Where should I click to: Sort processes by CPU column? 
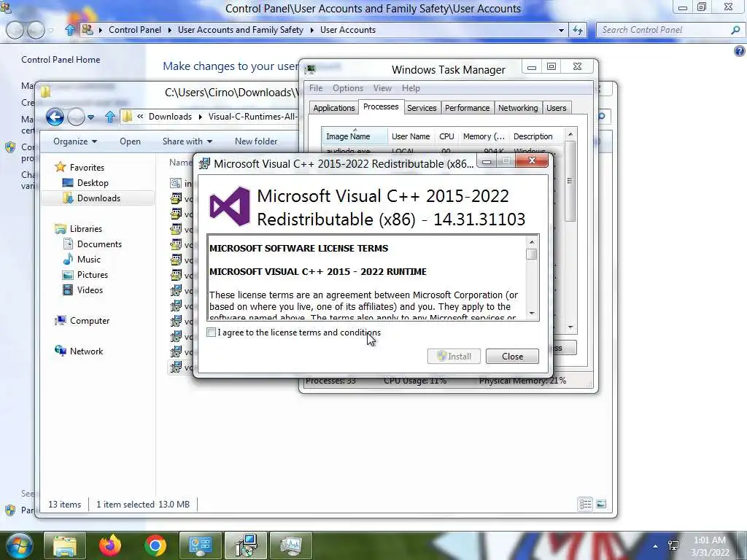point(446,136)
